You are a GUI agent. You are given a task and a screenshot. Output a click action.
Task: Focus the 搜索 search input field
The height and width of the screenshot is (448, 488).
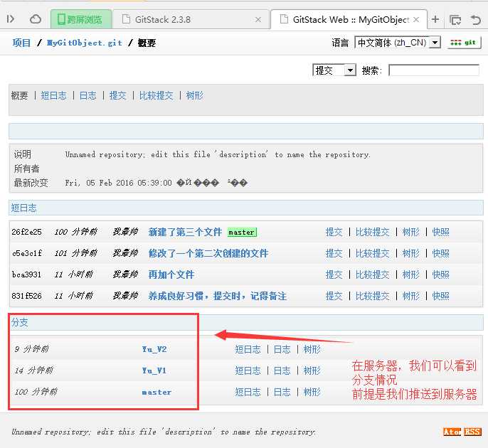point(434,70)
